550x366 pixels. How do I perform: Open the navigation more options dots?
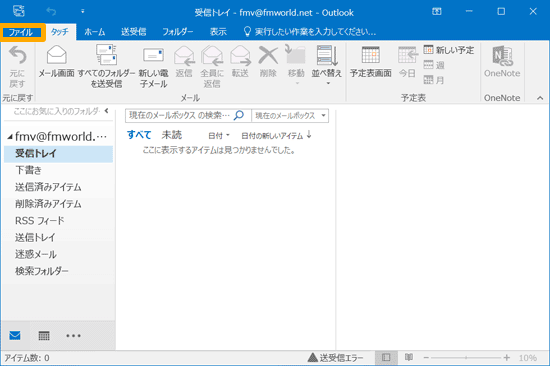pyautogui.click(x=73, y=336)
